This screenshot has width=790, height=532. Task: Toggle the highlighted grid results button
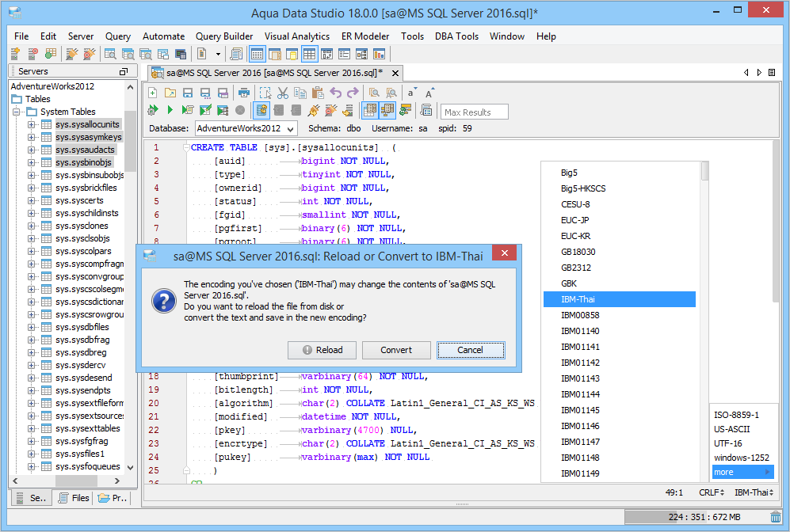coord(370,110)
